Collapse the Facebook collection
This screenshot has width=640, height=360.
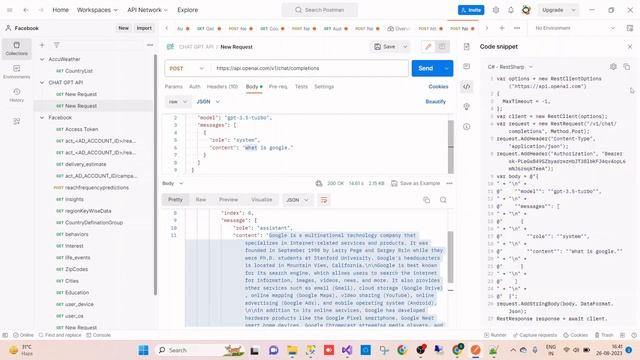(x=42, y=118)
